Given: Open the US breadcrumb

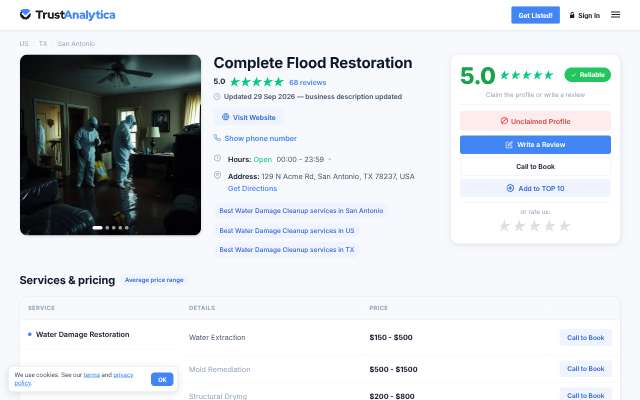Looking at the screenshot, I should pyautogui.click(x=24, y=44).
